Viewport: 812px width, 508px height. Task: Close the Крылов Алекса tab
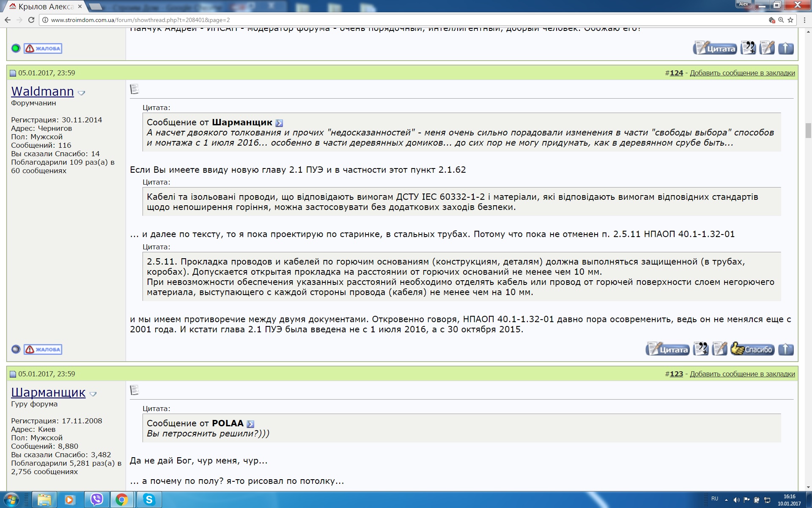click(80, 6)
